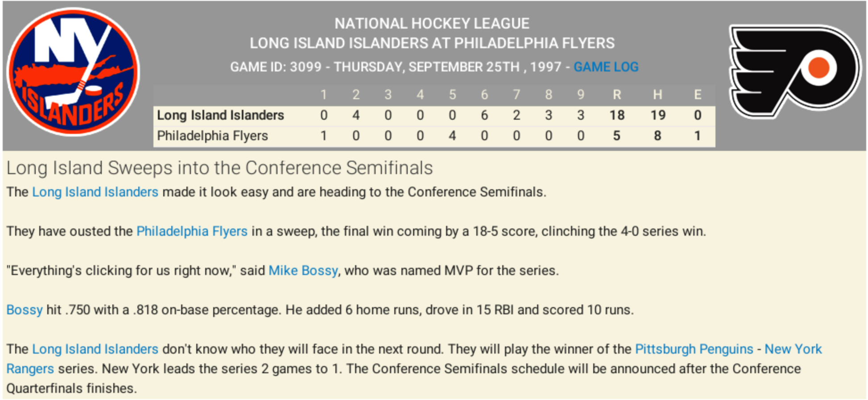Image resolution: width=868 pixels, height=400 pixels.
Task: Select Long Island Islanders row name in linescore
Action: [220, 115]
